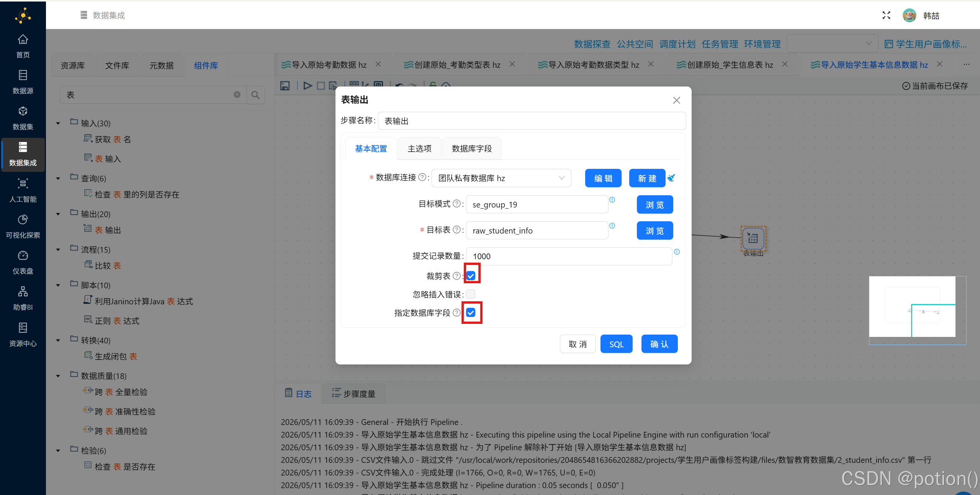Open 人工智能 in the left sidebar
980x495 pixels.
(23, 191)
